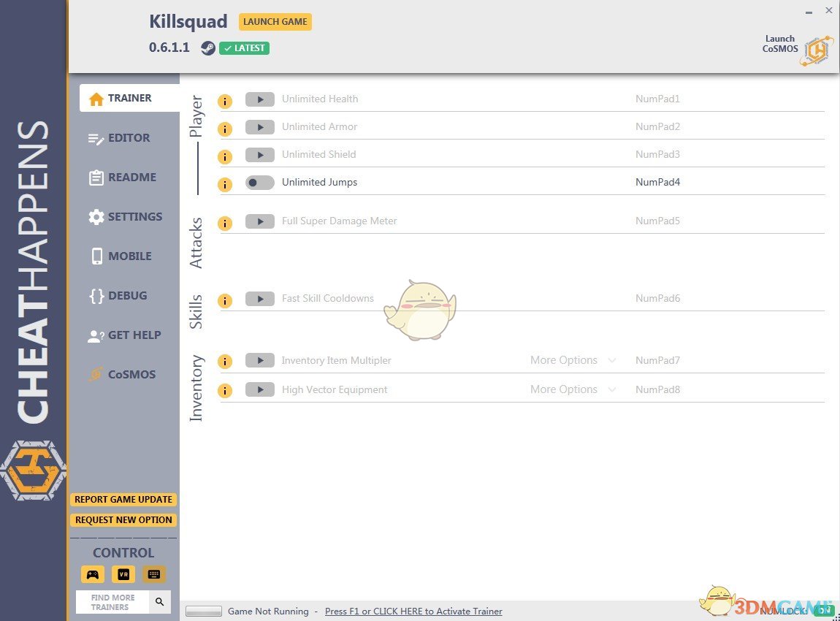Select the VR control icon
The image size is (840, 621).
123,574
